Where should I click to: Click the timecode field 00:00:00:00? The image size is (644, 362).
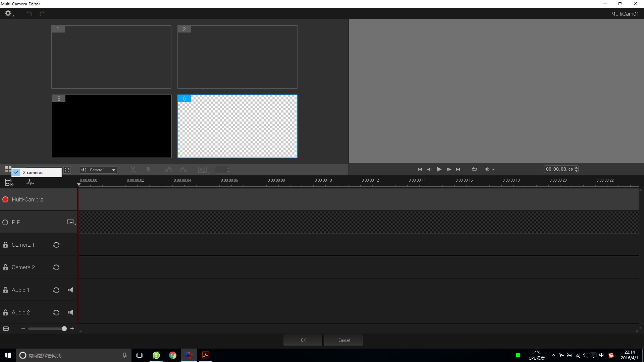pyautogui.click(x=559, y=169)
